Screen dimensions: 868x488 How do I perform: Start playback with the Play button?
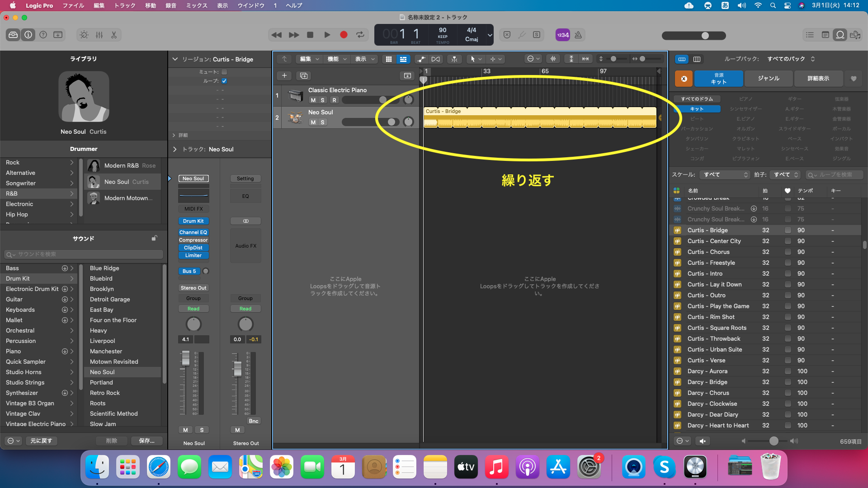327,35
